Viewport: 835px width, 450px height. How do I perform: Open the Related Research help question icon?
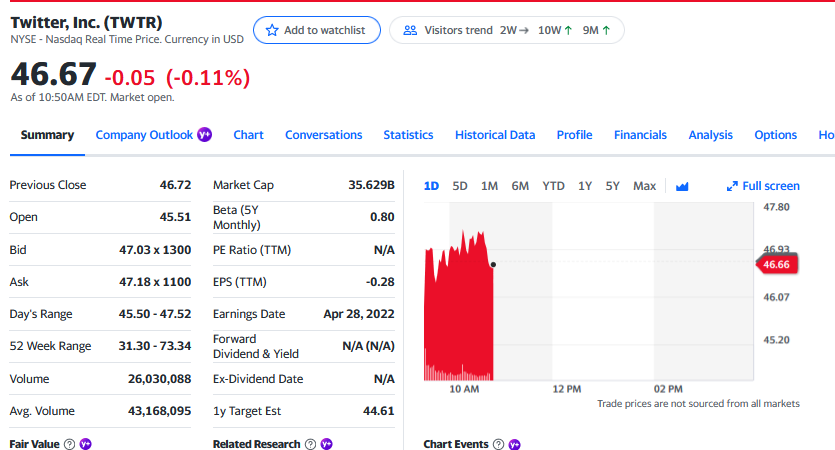[x=310, y=444]
